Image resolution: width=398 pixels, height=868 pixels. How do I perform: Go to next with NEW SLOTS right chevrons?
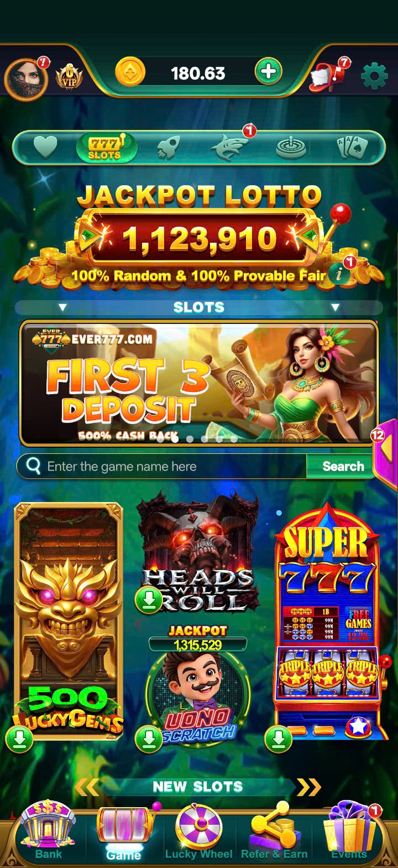(308, 786)
